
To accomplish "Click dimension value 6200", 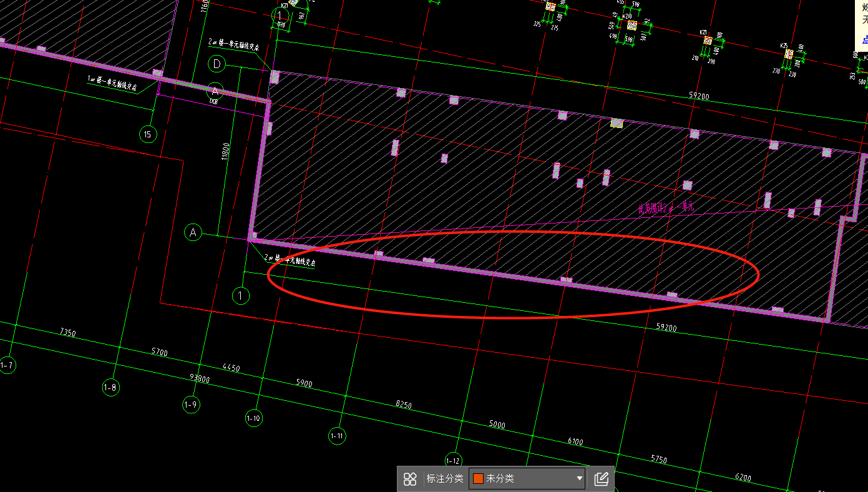I will coord(743,477).
